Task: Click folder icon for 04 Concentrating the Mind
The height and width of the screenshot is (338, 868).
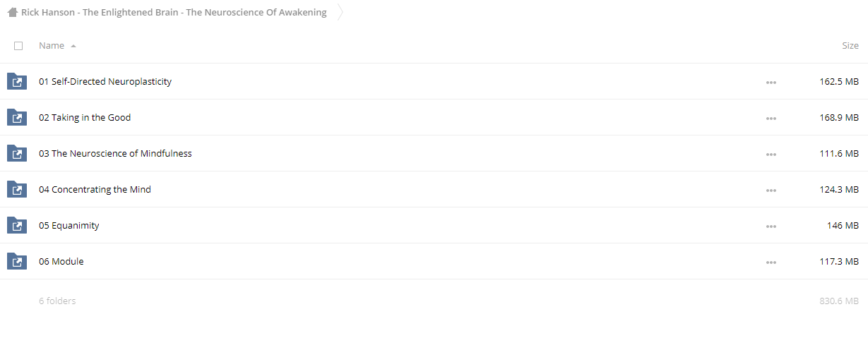Action: coord(17,189)
